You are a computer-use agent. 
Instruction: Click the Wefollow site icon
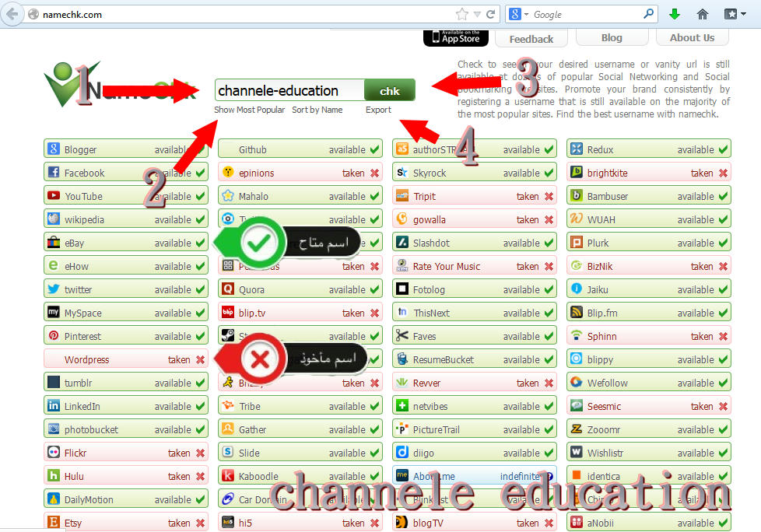coord(576,382)
